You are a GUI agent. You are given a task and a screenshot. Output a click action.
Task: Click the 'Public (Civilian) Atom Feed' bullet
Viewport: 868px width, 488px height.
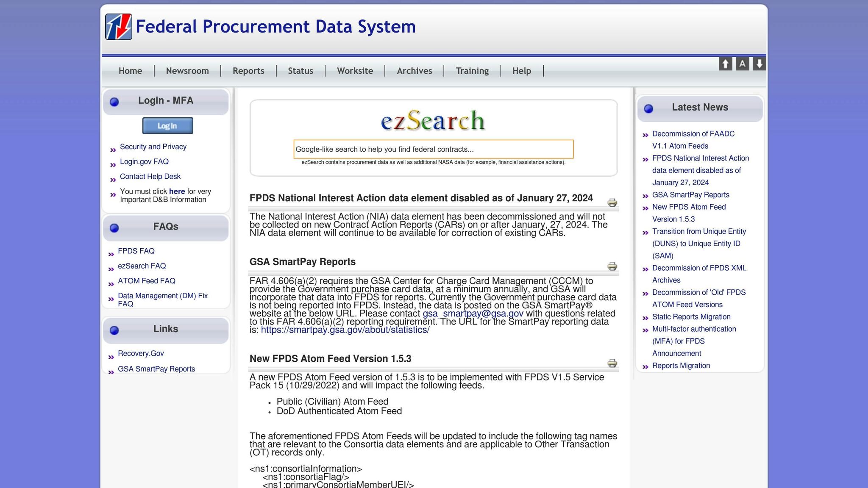(x=332, y=402)
